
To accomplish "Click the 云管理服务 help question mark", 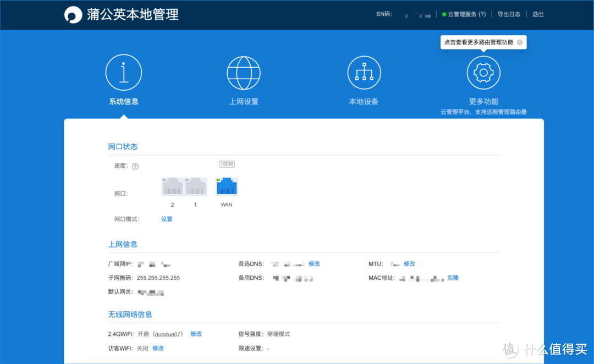I will click(x=482, y=14).
